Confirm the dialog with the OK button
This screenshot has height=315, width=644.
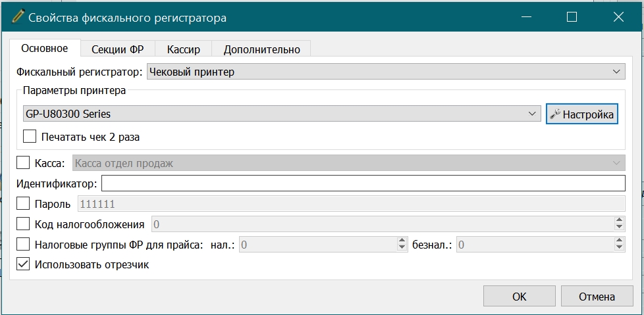pos(520,297)
